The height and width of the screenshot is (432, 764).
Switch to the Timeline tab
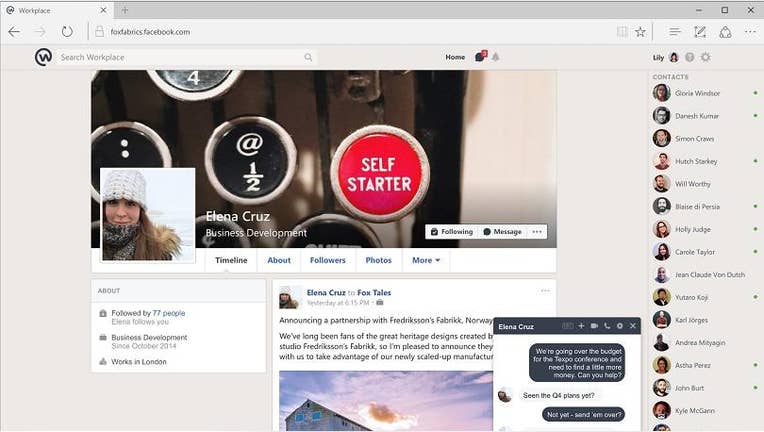(231, 260)
